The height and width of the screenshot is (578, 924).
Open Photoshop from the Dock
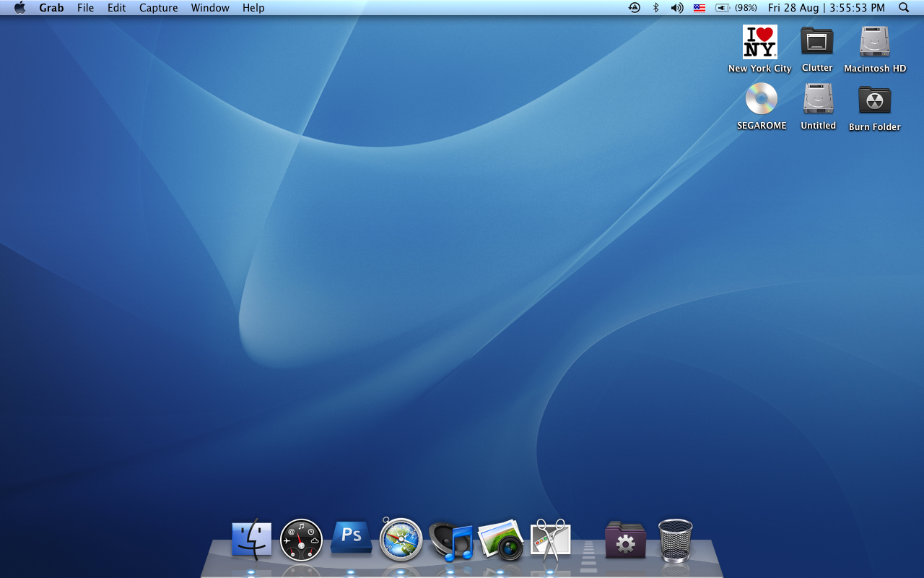(351, 538)
